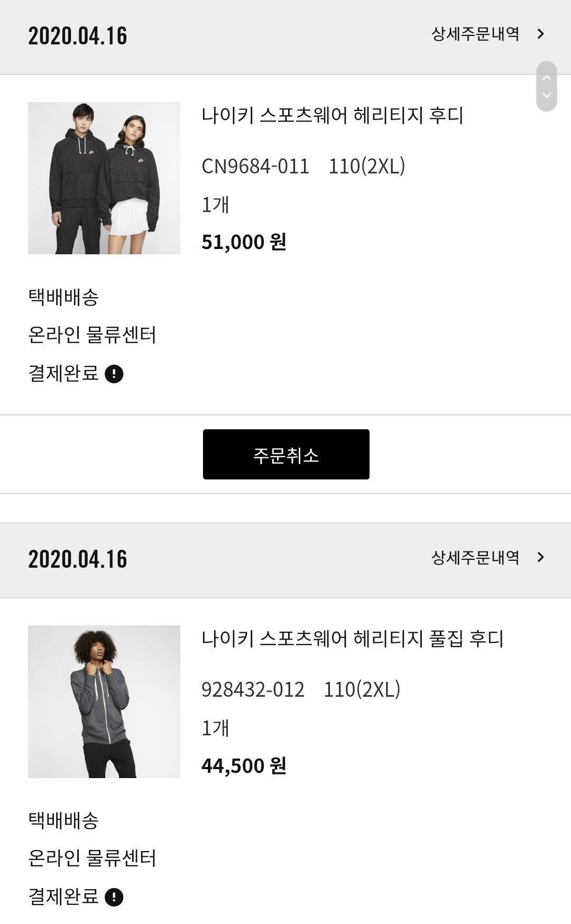Tap the 44,500 원 price
This screenshot has width=571, height=924.
tap(244, 765)
